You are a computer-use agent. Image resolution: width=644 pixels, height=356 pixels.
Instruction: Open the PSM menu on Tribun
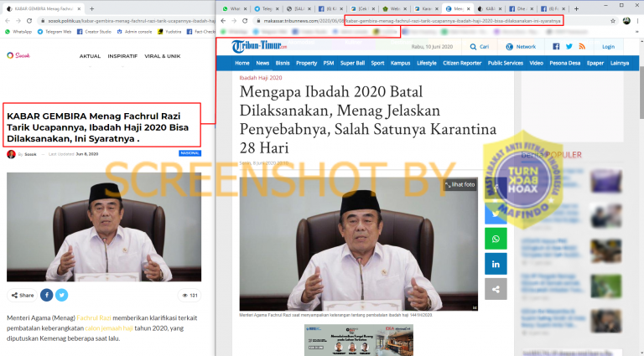click(329, 63)
